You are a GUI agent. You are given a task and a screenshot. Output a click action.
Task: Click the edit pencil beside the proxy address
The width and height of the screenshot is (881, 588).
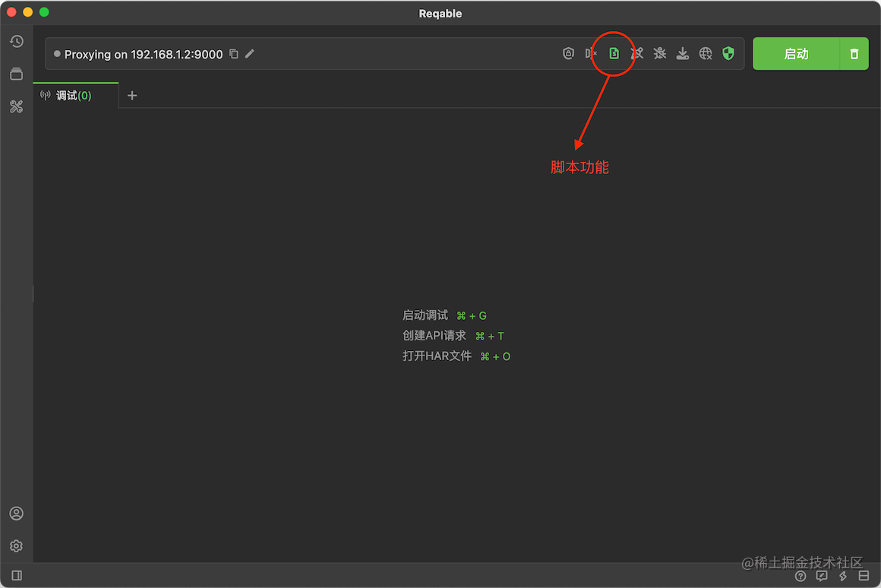point(250,54)
